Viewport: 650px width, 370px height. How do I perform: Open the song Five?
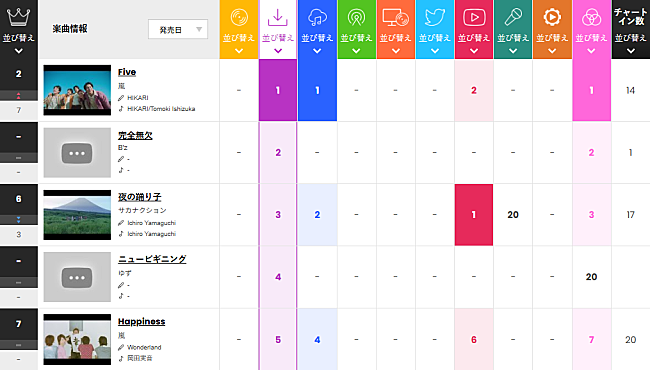(127, 72)
